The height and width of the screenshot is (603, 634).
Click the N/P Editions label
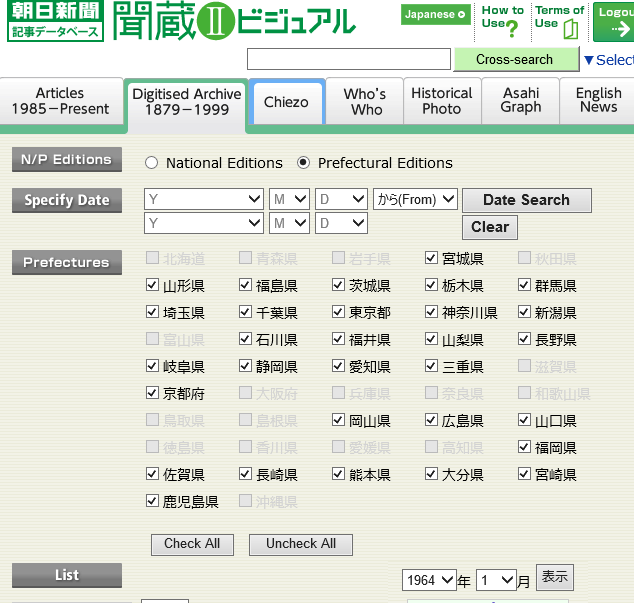pos(67,159)
